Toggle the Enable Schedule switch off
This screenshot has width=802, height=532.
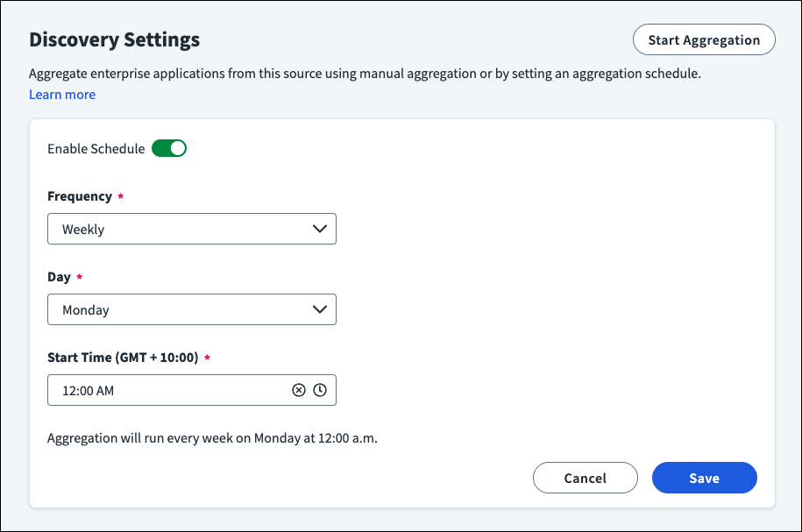tap(169, 148)
